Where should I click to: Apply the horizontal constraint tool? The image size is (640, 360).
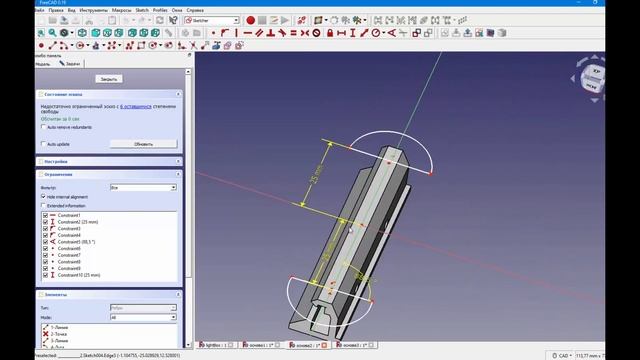(x=248, y=33)
